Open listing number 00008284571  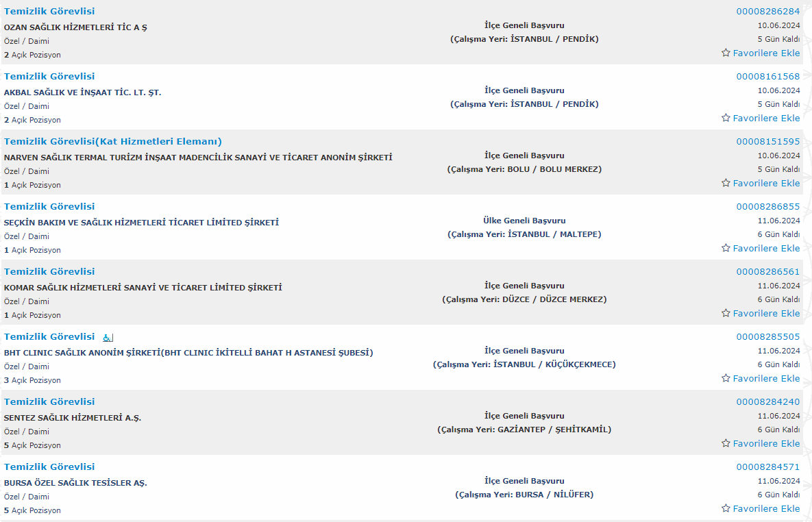[x=768, y=467]
